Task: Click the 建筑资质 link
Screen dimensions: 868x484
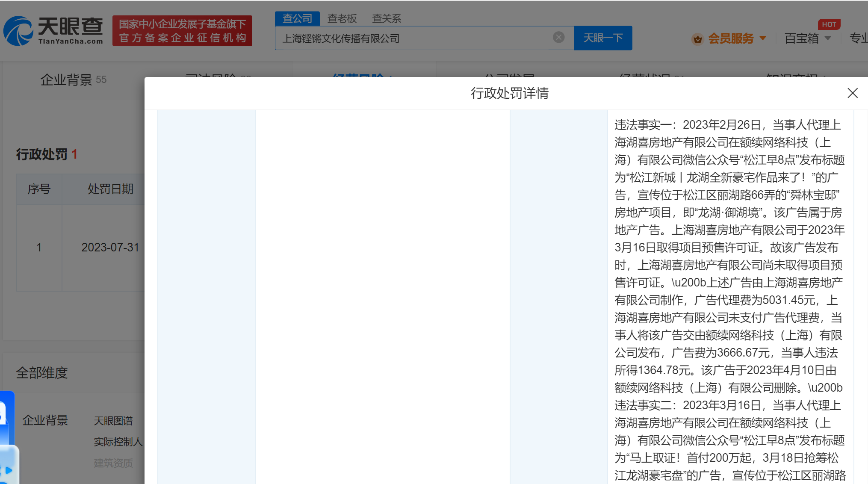Action: (113, 463)
